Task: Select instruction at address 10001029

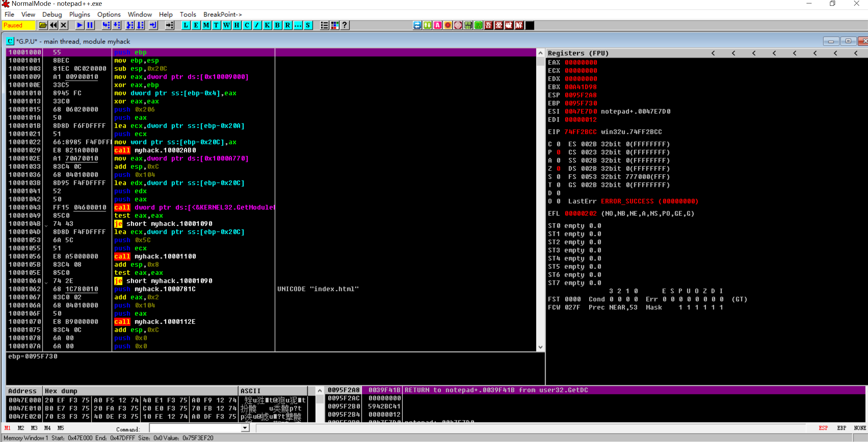Action: (271, 150)
